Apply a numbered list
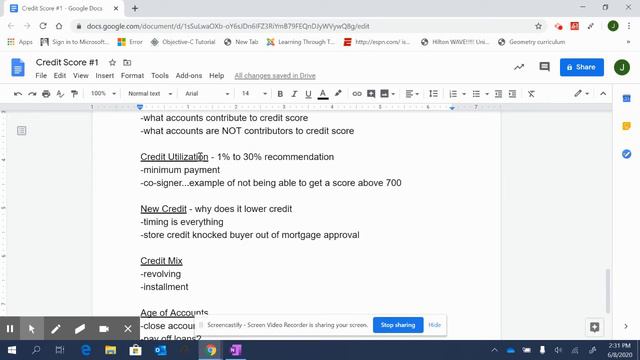640x360 pixels. (453, 94)
